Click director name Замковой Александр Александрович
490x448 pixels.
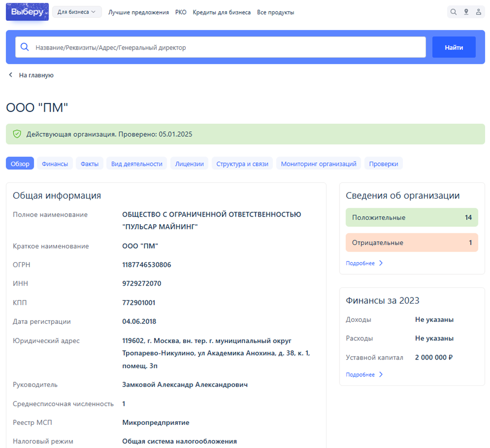185,384
